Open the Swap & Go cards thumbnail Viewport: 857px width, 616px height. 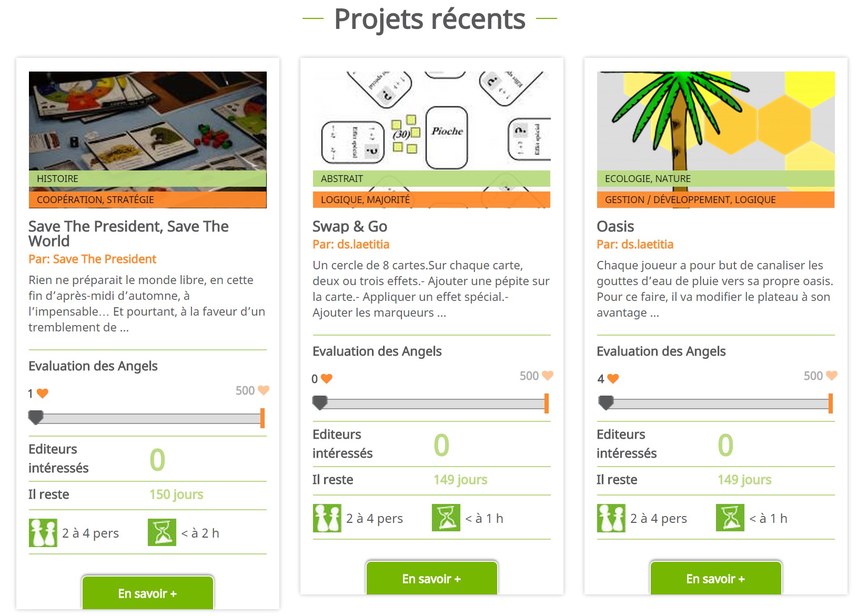[x=431, y=121]
